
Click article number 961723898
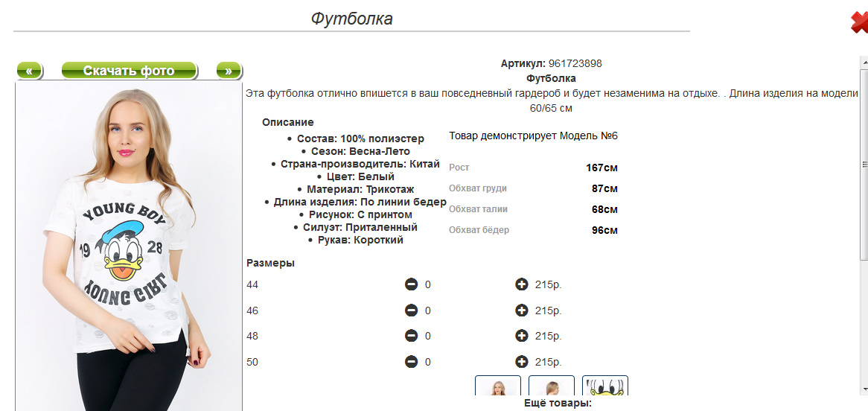pos(575,64)
